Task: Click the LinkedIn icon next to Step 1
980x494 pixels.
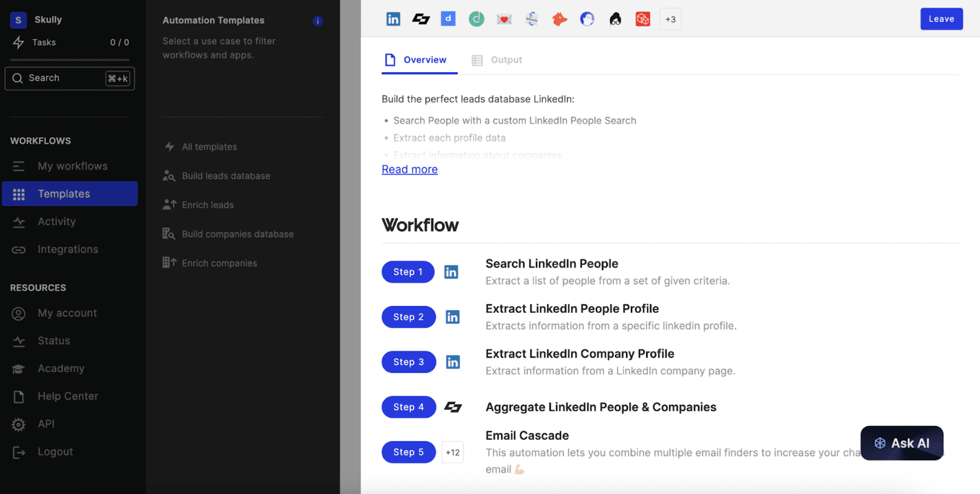Action: point(451,272)
